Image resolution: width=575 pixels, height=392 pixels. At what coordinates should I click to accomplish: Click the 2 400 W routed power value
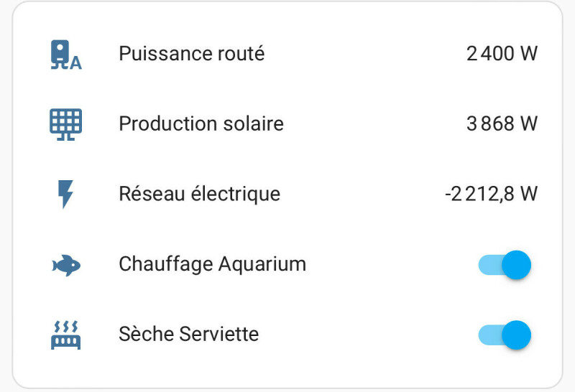pos(502,54)
